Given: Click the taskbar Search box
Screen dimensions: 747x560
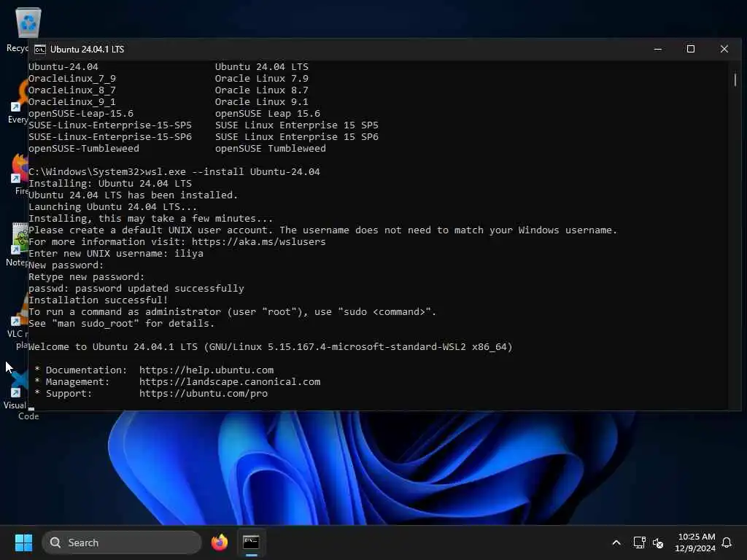Looking at the screenshot, I should (122, 542).
